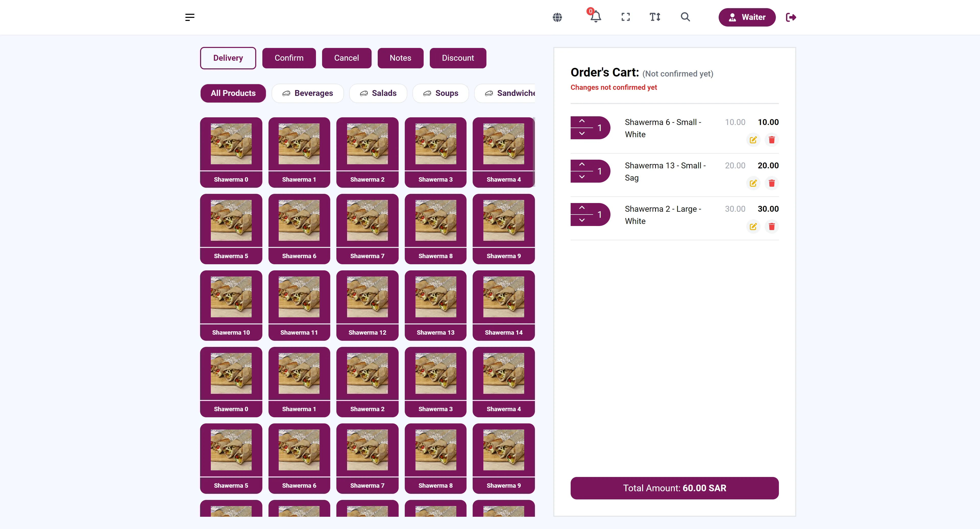Increase quantity of Shawerma 6 Small White
The width and height of the screenshot is (980, 529).
tap(582, 121)
